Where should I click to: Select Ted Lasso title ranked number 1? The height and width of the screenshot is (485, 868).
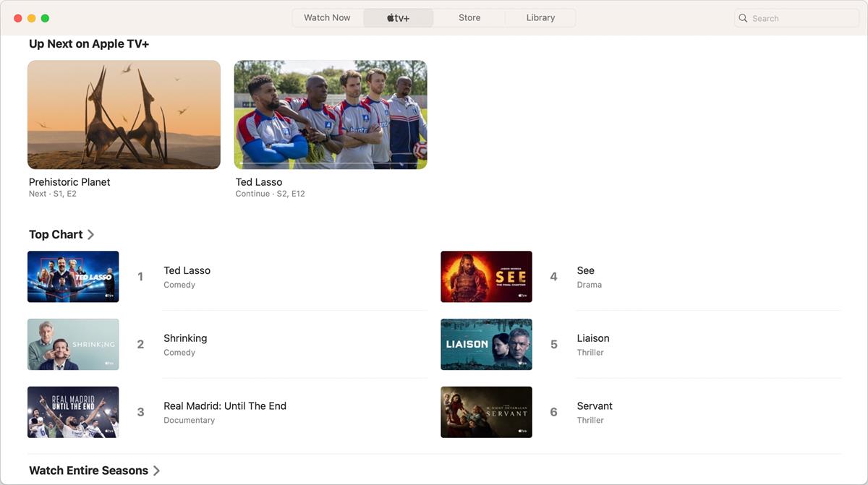point(187,270)
